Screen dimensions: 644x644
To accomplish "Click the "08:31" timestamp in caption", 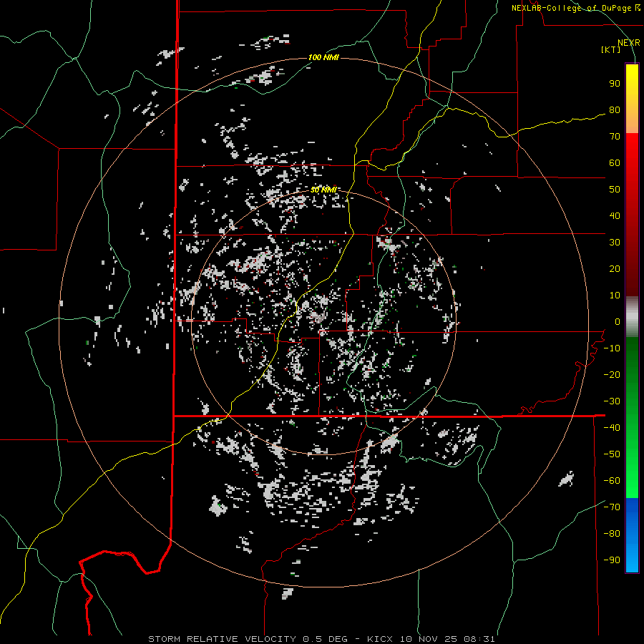I will tap(479, 639).
